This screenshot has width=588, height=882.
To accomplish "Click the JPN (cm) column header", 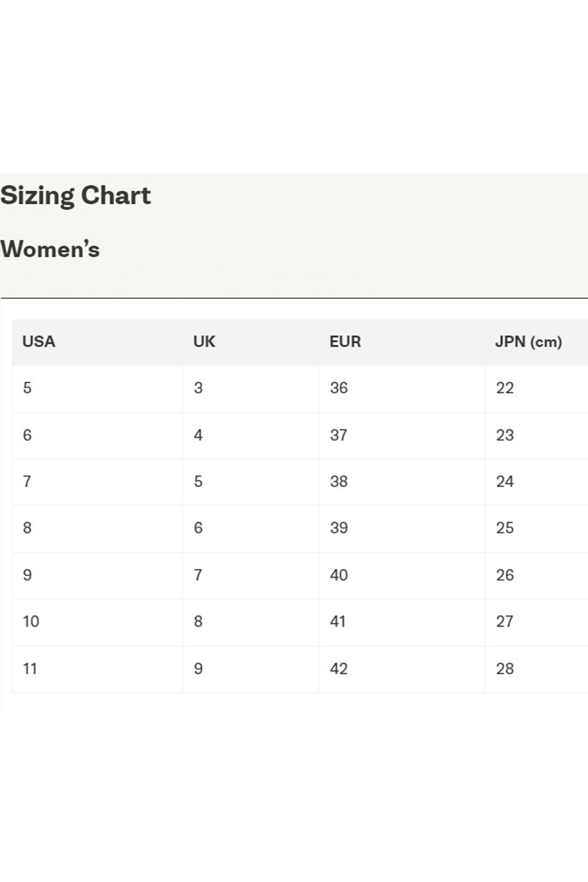I will [x=528, y=342].
